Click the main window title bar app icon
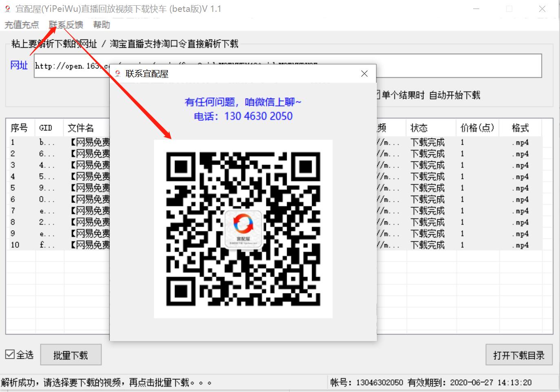Screen dimensions: 560x392 [7, 9]
